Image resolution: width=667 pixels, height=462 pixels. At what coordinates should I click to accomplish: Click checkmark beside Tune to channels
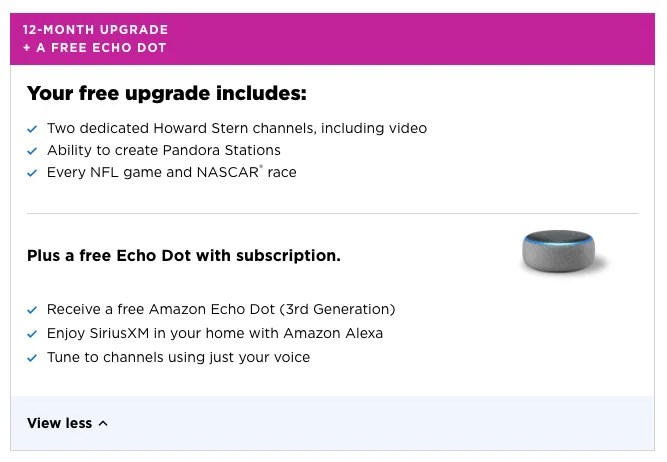[x=33, y=358]
